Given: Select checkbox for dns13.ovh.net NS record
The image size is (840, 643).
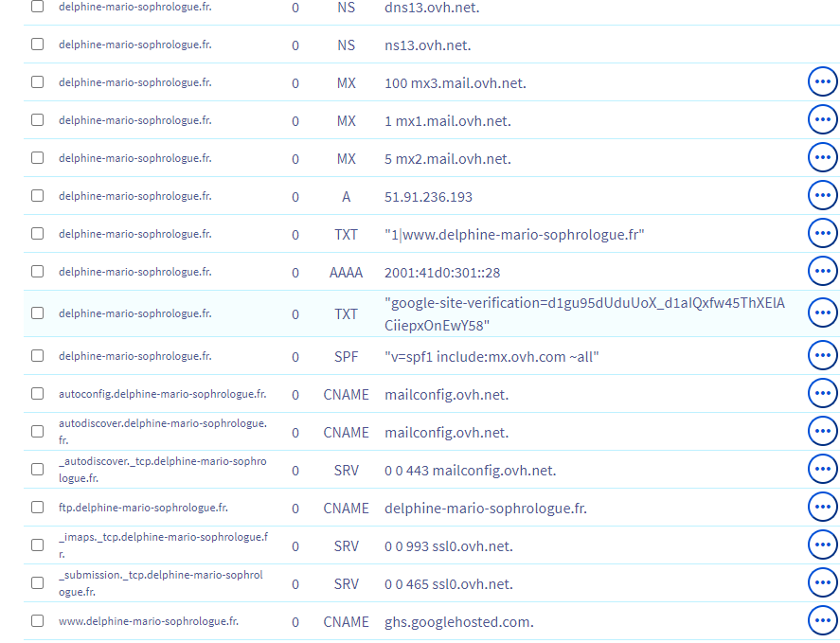Looking at the screenshot, I should pos(37,7).
